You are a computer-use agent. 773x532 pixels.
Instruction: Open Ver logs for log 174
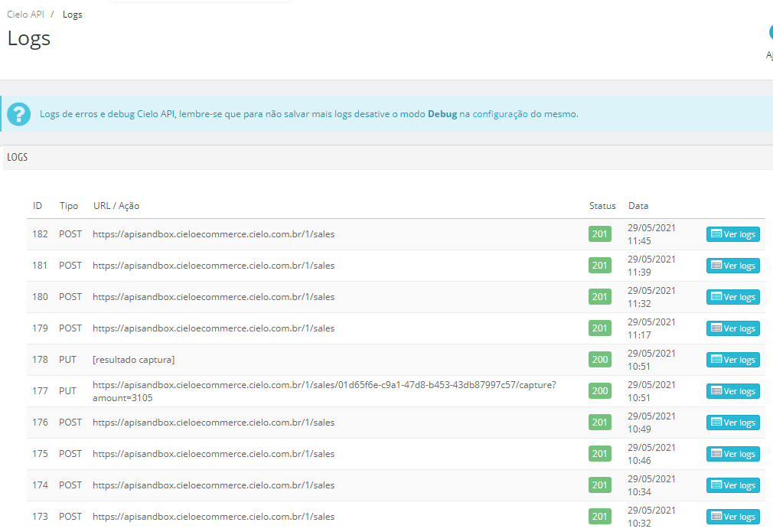point(732,485)
